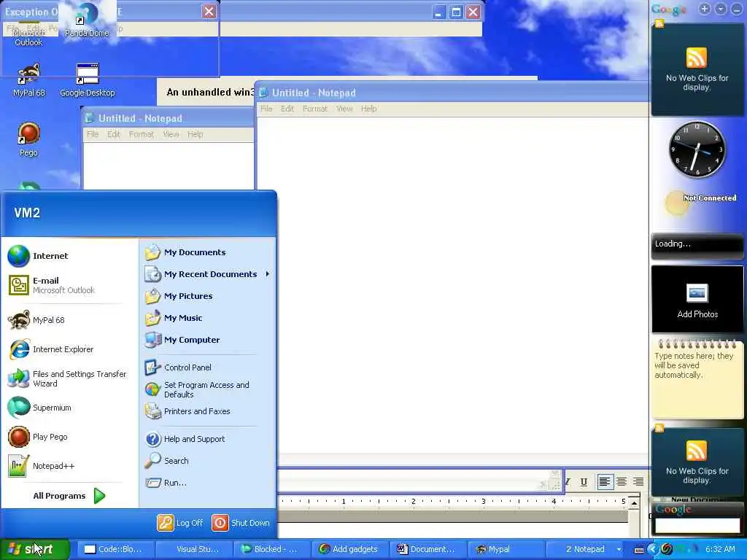Screen dimensions: 747x560
Task: Click the Google search box in sidebar
Action: (x=697, y=525)
